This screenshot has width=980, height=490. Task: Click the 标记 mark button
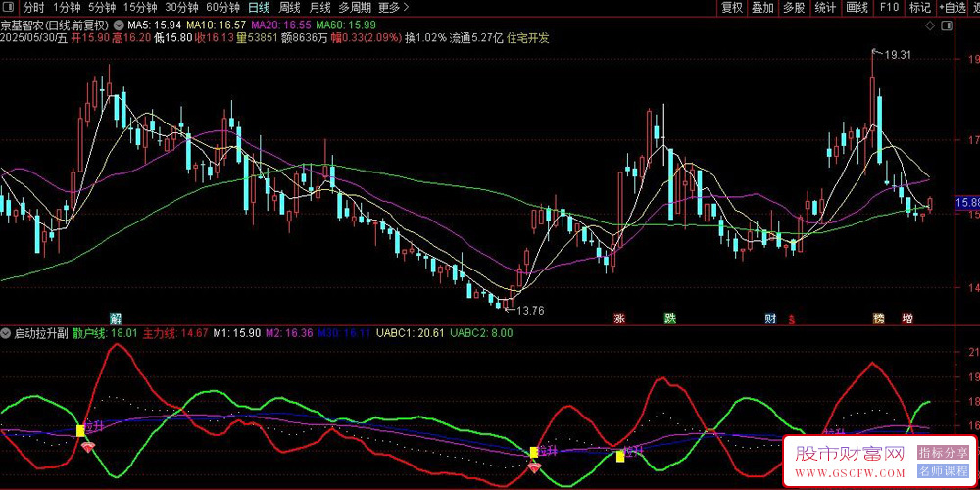coord(920,8)
